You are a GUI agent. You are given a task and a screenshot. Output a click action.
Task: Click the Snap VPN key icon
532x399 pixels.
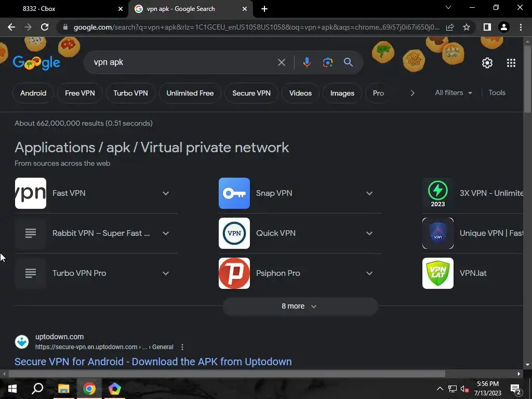click(234, 193)
